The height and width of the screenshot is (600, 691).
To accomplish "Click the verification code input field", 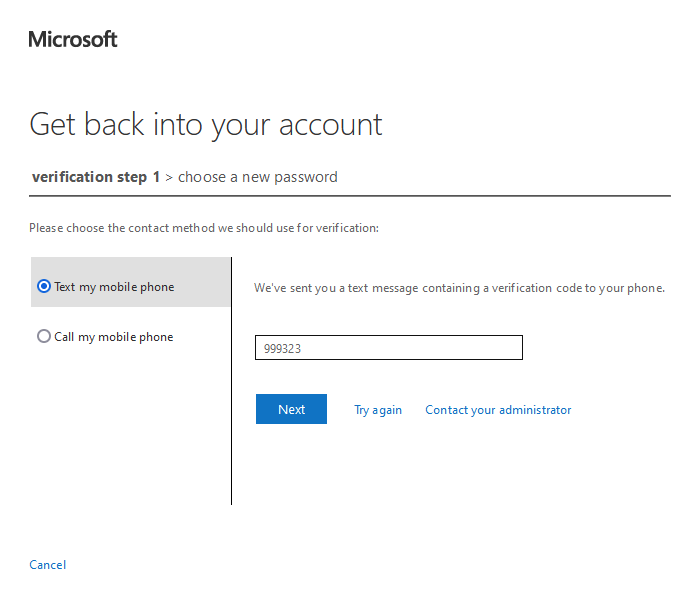I will (388, 348).
